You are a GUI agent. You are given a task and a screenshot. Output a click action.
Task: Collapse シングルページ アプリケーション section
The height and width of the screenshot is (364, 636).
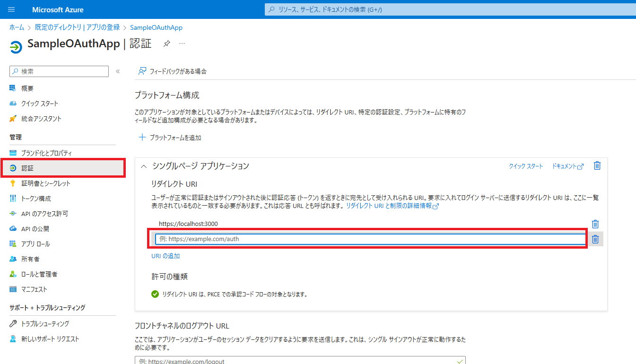144,166
